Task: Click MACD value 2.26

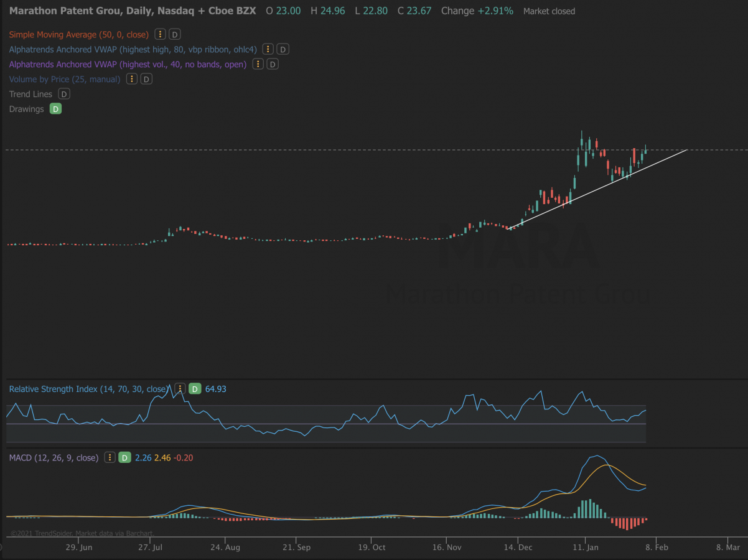Action: pyautogui.click(x=143, y=457)
